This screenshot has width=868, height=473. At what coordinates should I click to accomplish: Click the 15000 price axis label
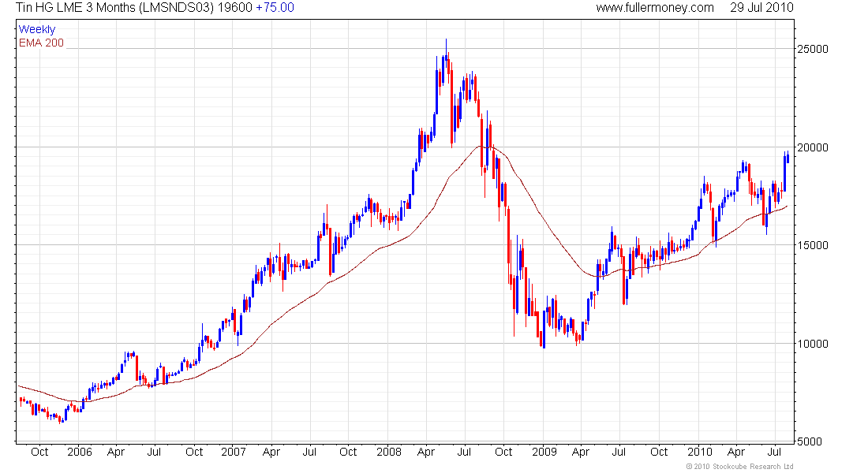813,246
